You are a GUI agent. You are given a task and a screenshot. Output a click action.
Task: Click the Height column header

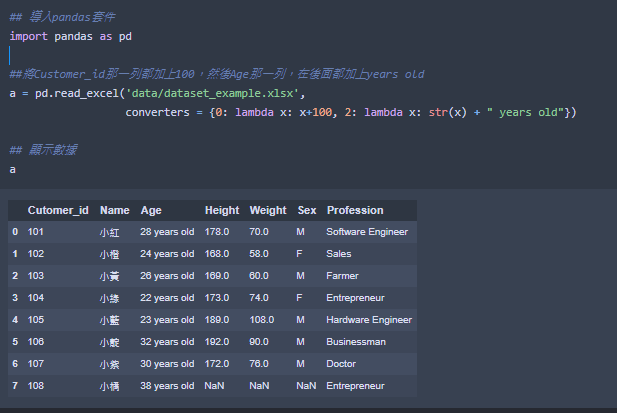[222, 210]
